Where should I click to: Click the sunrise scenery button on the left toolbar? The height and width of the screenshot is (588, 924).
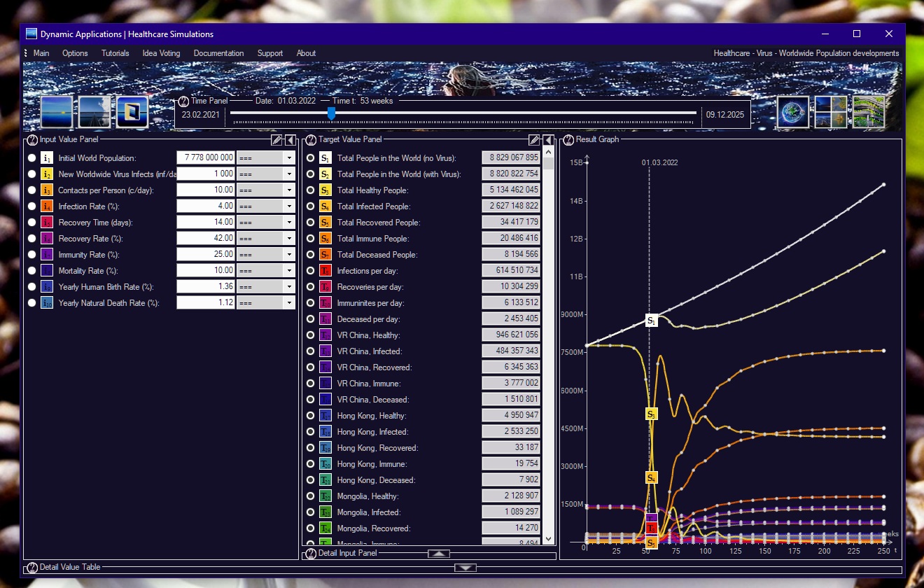56,111
